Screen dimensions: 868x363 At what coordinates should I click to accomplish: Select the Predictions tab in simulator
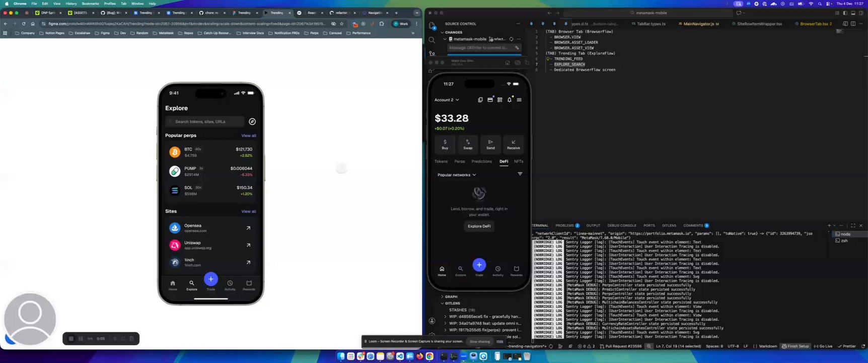[481, 161]
